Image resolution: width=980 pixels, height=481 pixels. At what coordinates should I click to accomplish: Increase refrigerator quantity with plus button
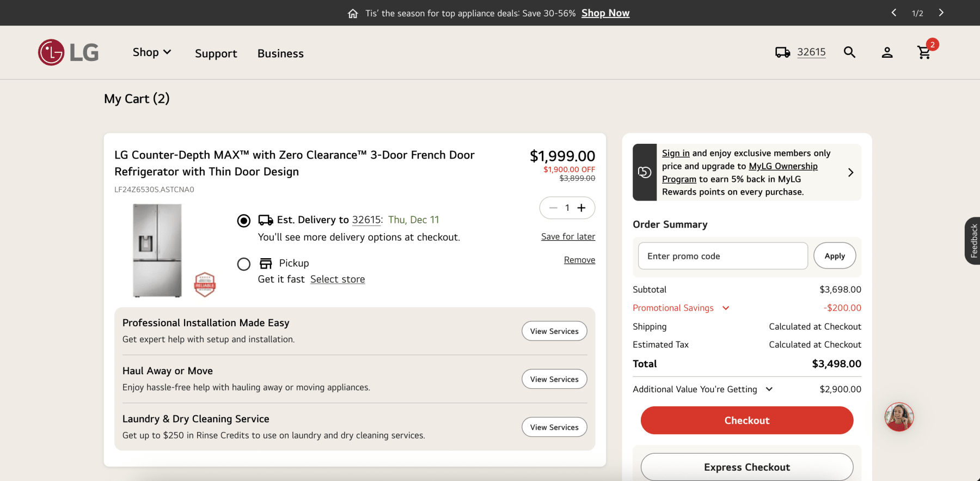581,208
